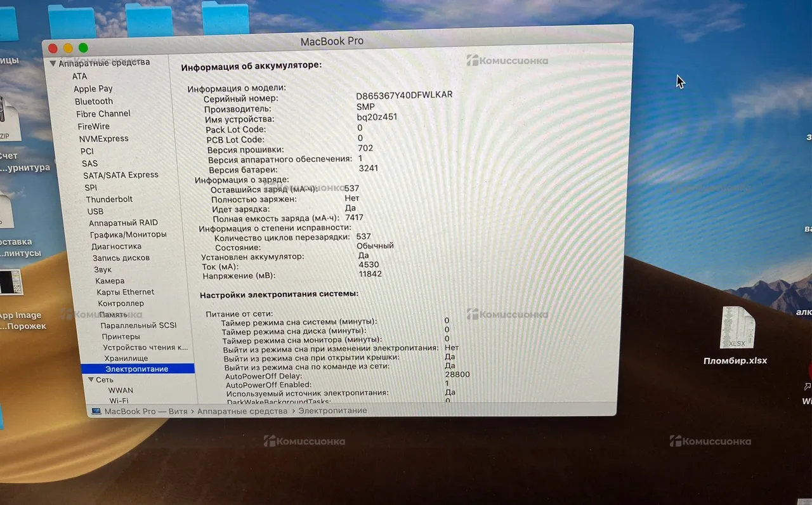Click voltage value 11842
This screenshot has height=505, width=812.
pyautogui.click(x=370, y=274)
